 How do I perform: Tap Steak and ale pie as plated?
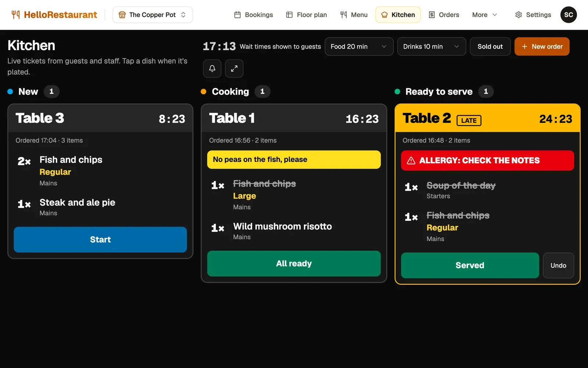100,207
